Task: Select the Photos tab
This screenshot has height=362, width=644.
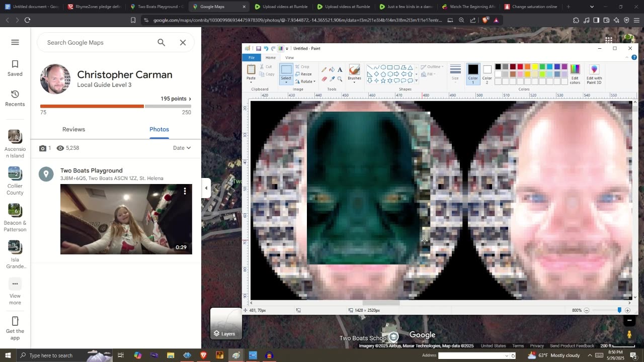Action: [159, 129]
